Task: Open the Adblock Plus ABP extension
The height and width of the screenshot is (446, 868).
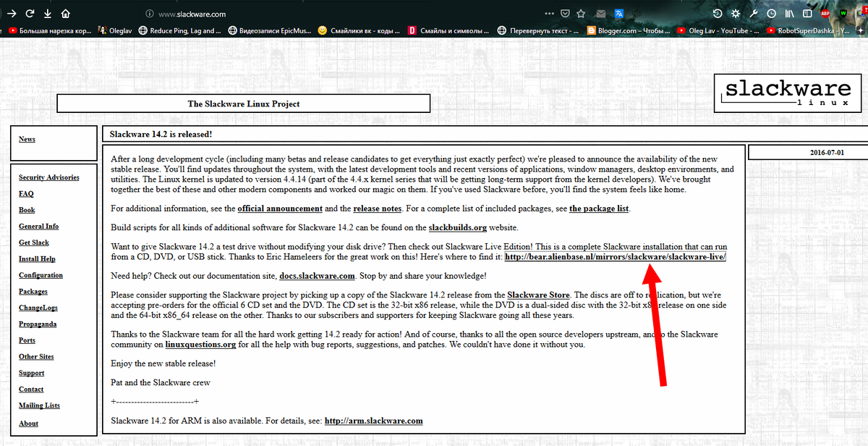Action: pyautogui.click(x=825, y=14)
